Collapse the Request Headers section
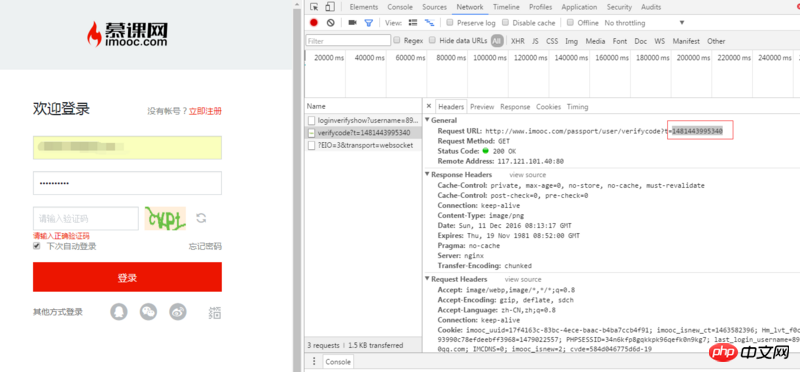This screenshot has width=800, height=372. coord(427,279)
